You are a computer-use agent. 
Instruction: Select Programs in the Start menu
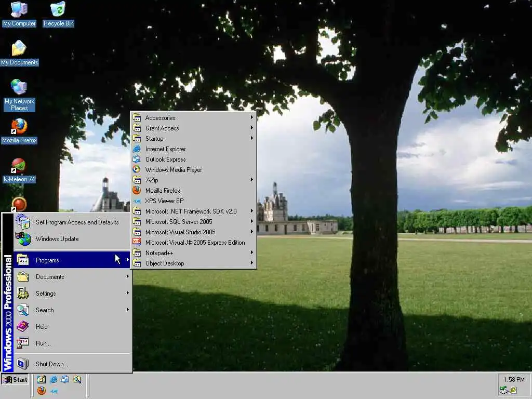[x=72, y=260]
